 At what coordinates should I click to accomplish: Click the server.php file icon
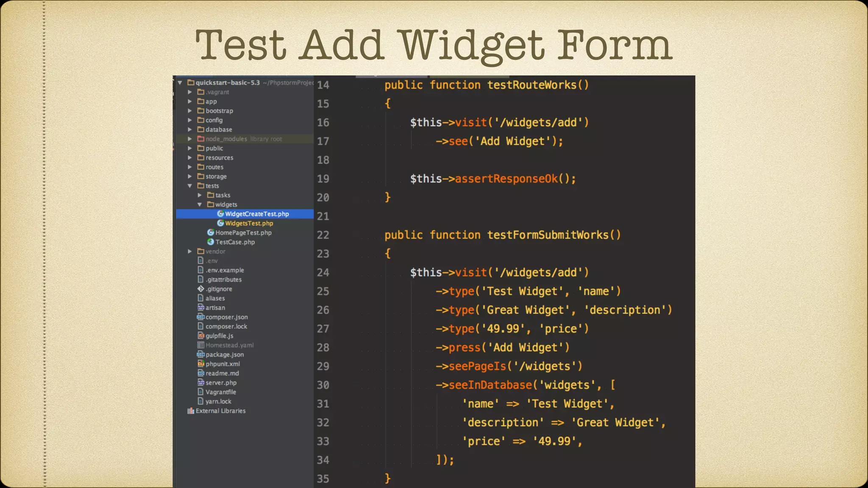(201, 383)
